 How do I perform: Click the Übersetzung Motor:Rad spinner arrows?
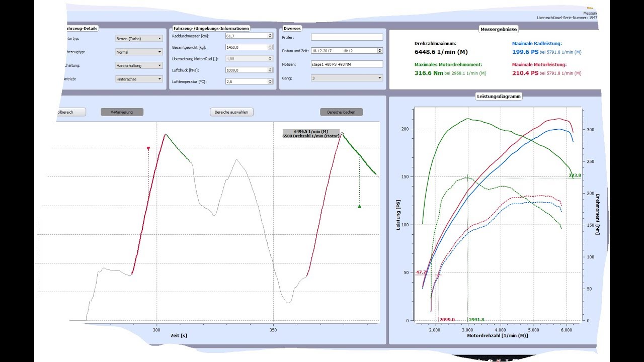pos(270,58)
